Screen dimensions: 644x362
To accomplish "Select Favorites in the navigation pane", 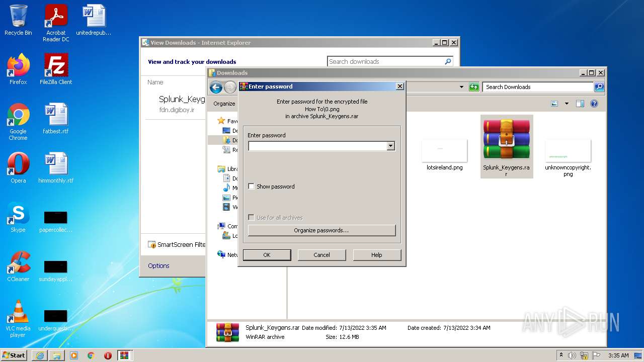I will [x=226, y=121].
